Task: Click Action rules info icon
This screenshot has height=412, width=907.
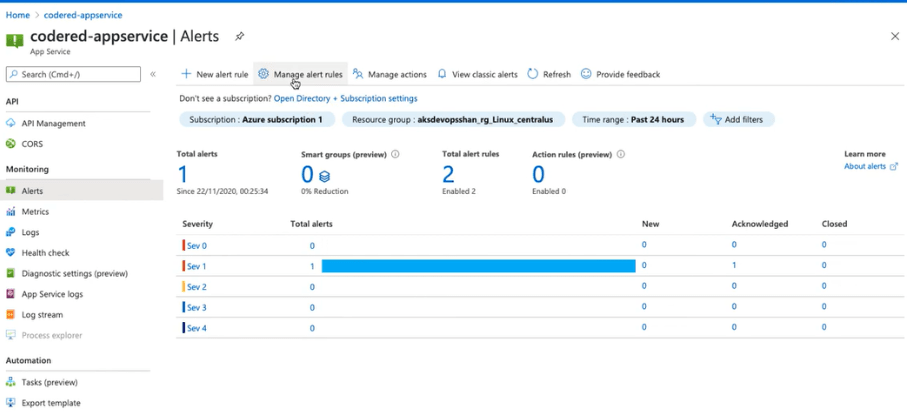Action: pyautogui.click(x=621, y=154)
